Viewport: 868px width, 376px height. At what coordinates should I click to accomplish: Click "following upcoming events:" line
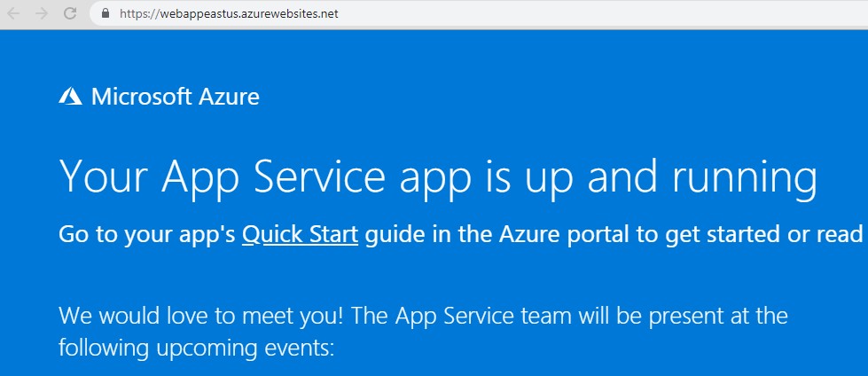pyautogui.click(x=197, y=349)
